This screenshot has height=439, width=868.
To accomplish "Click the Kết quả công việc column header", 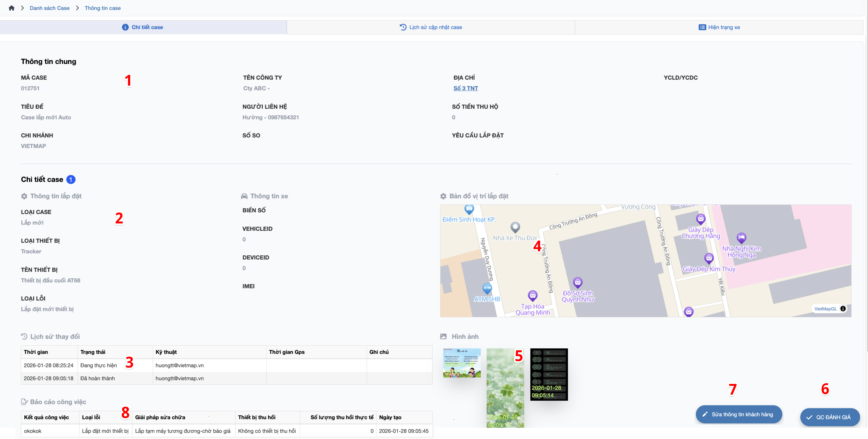I will click(50, 417).
